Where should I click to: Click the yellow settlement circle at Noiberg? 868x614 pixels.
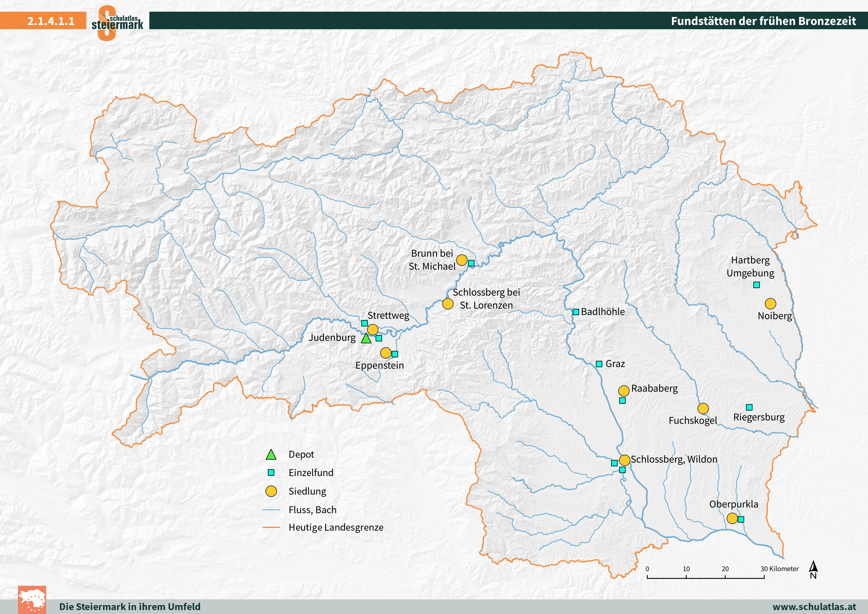point(770,303)
